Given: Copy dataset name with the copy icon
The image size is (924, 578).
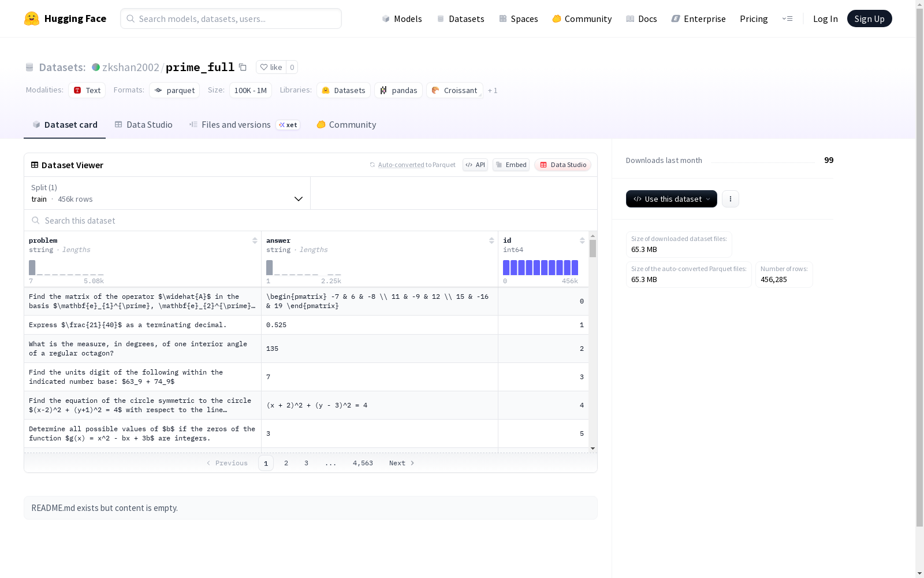Looking at the screenshot, I should 243,67.
